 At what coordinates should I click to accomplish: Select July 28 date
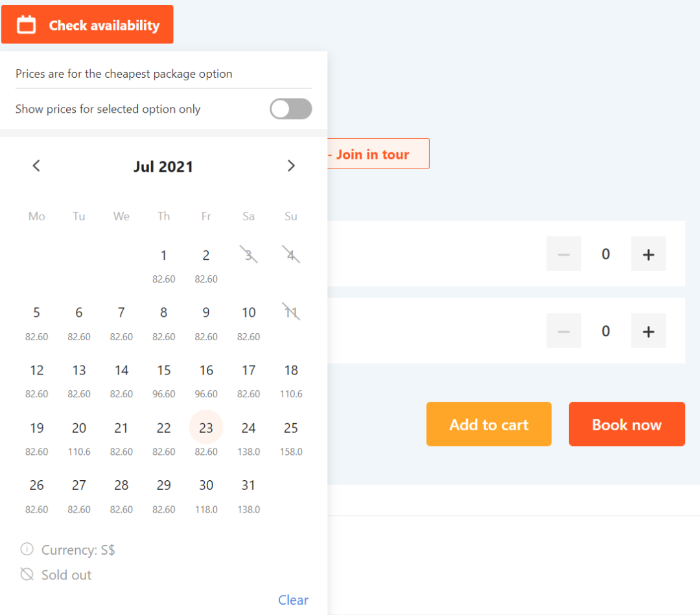pyautogui.click(x=121, y=496)
